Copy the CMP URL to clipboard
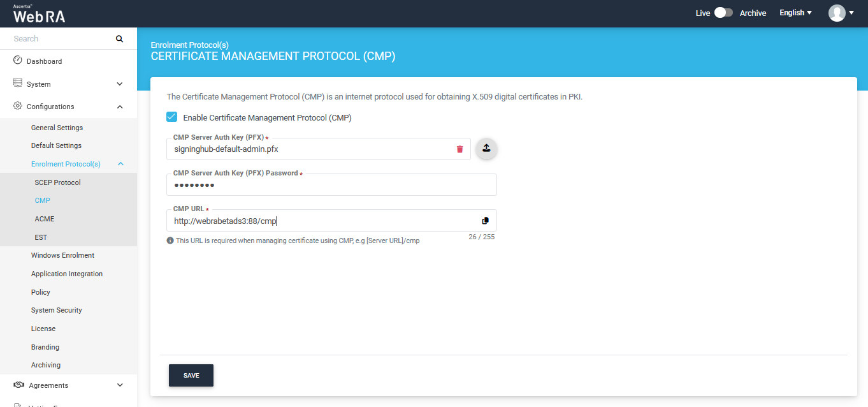 pos(486,221)
